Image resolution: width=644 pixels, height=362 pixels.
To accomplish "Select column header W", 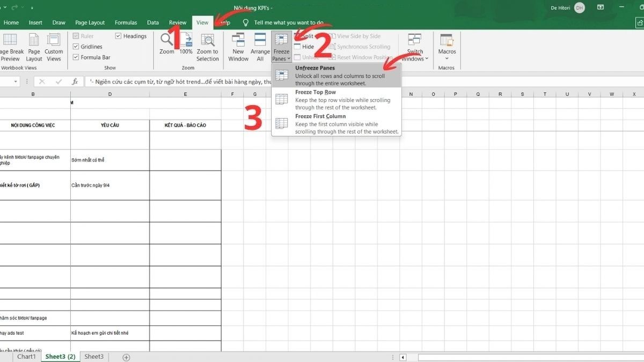I will (x=611, y=94).
